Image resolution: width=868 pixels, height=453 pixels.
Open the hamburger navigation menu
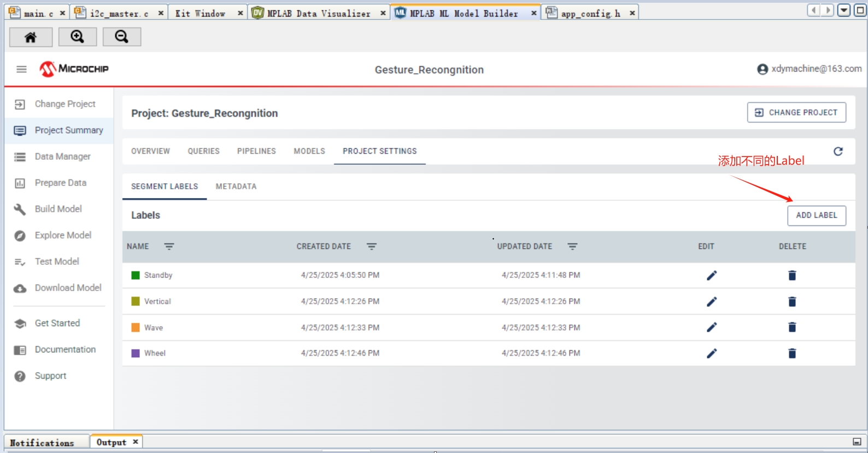(x=21, y=69)
